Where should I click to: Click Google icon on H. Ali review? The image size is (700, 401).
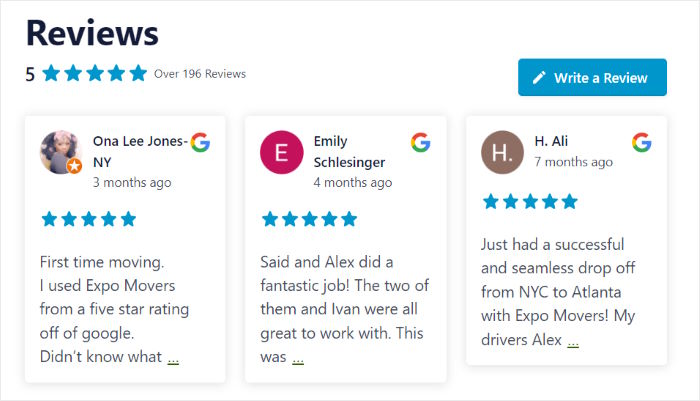click(x=642, y=141)
